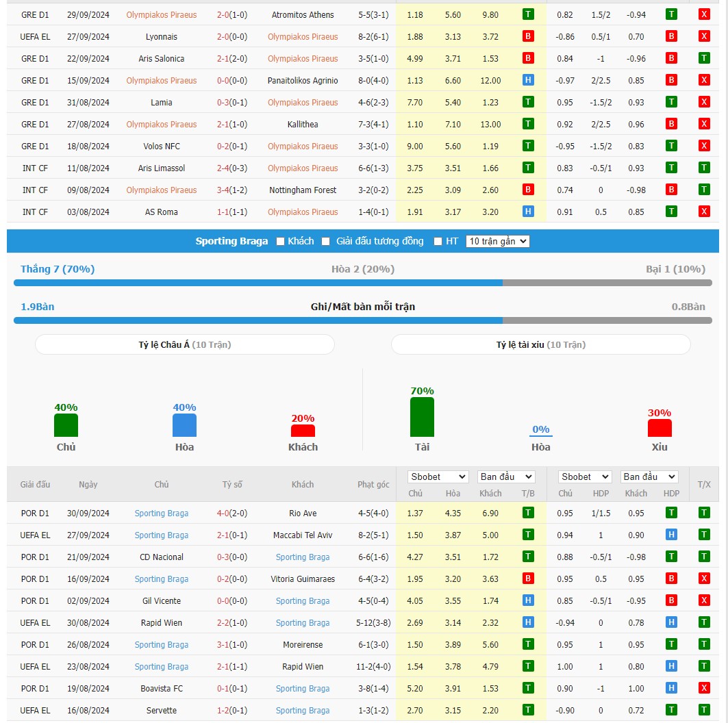Open Olympiakos Piraeus link in Nottingham Forest row
The width and height of the screenshot is (728, 723).
[162, 190]
